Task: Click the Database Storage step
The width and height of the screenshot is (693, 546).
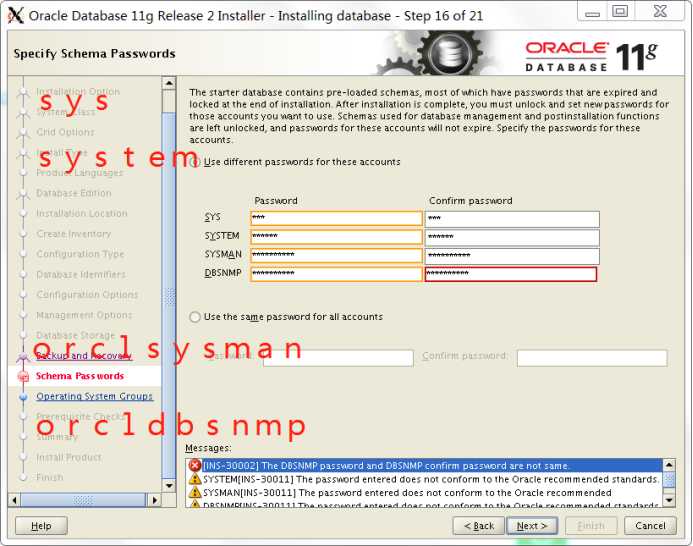Action: [76, 336]
